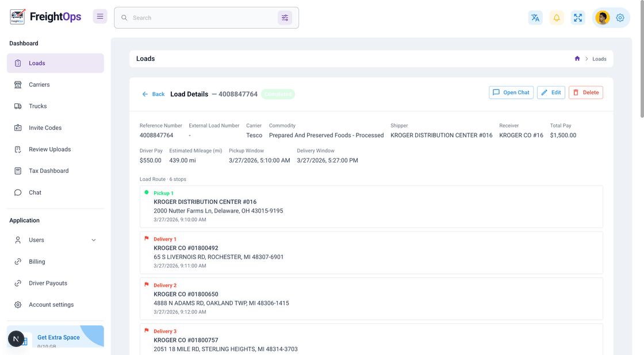The image size is (644, 355).
Task: Open settings gear in header
Action: (620, 18)
